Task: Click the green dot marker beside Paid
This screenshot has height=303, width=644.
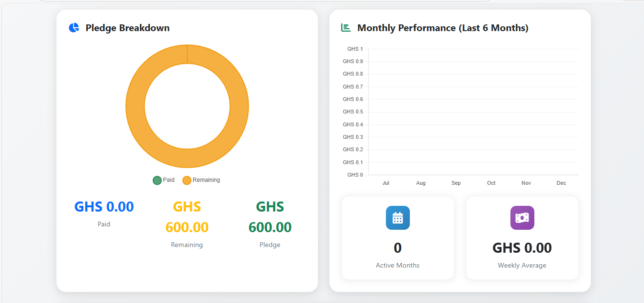Action: click(x=157, y=180)
